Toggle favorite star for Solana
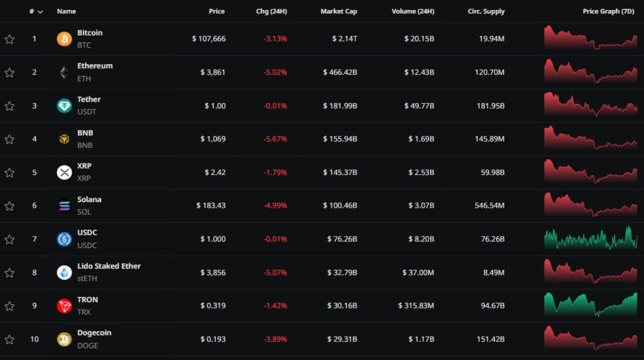The image size is (644, 360). click(9, 206)
